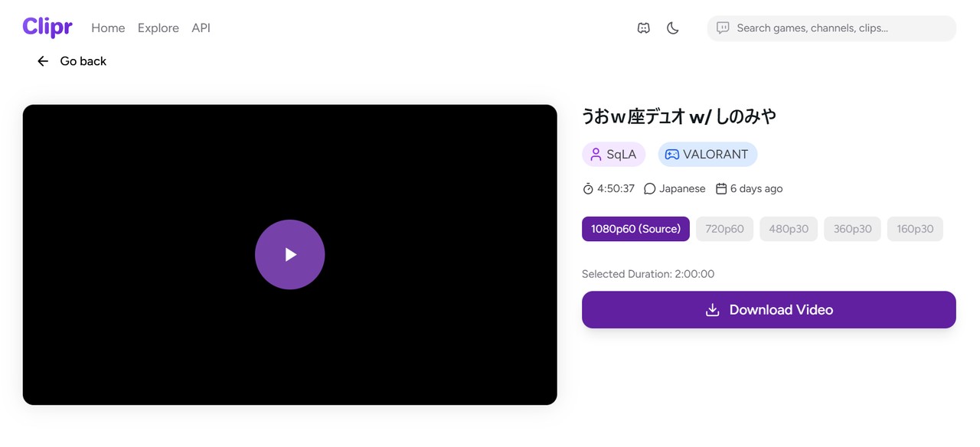The image size is (980, 447).
Task: Toggle dark mode moon icon
Action: tap(672, 28)
